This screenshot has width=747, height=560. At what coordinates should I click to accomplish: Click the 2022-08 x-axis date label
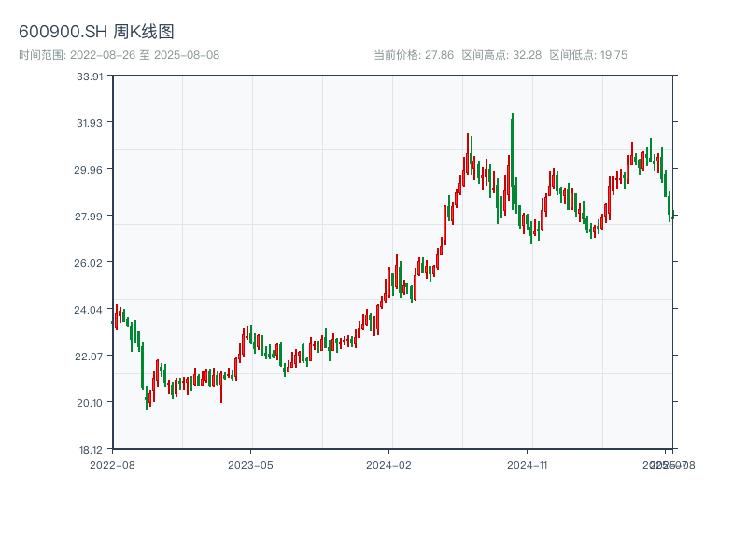(112, 464)
